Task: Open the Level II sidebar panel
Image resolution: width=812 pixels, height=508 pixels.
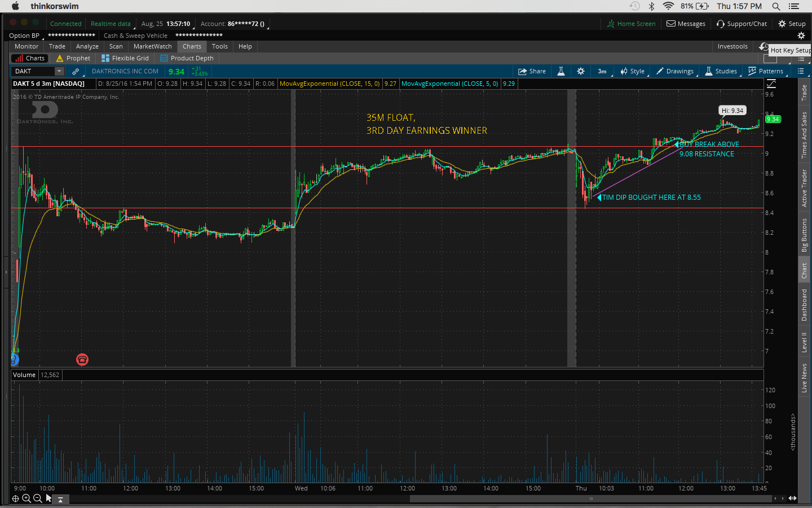Action: (804, 342)
